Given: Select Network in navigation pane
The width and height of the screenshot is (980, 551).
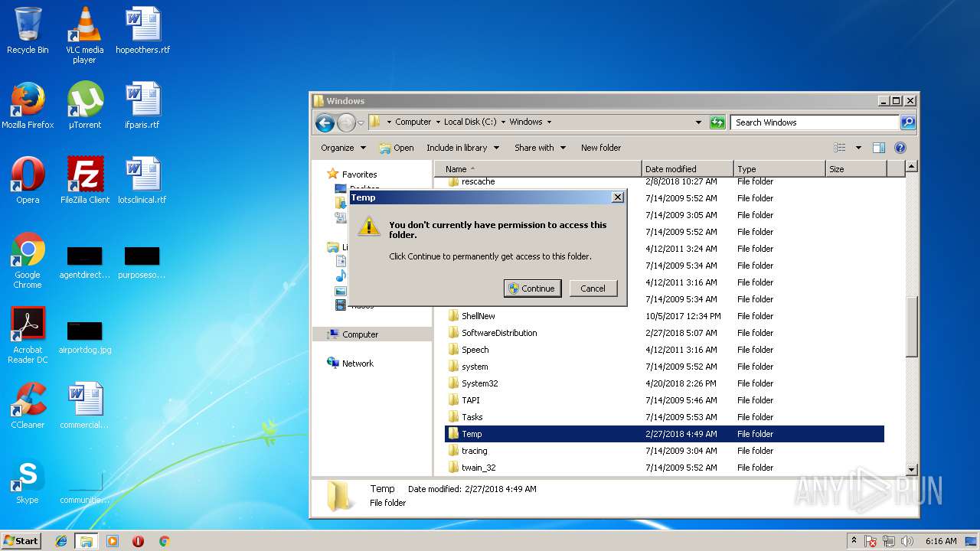Looking at the screenshot, I should (358, 364).
